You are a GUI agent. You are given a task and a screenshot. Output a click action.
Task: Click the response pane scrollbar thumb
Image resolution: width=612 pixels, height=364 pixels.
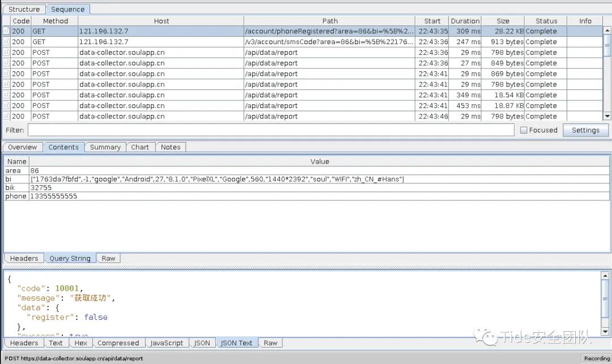(605, 298)
